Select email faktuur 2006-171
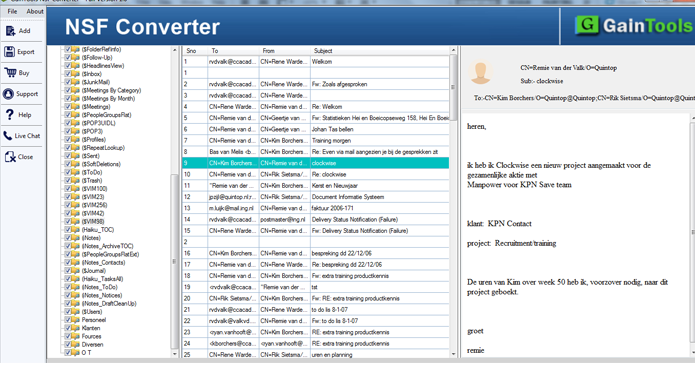The image size is (695, 366). click(316, 208)
